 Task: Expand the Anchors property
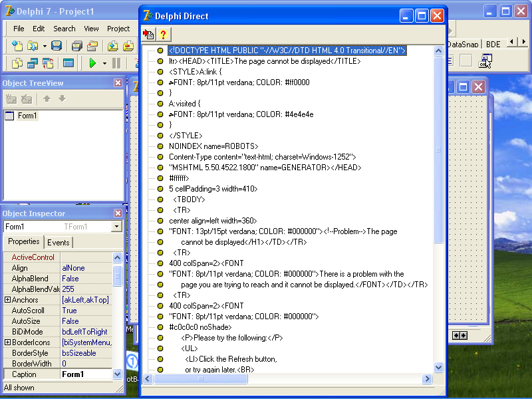[x=7, y=300]
